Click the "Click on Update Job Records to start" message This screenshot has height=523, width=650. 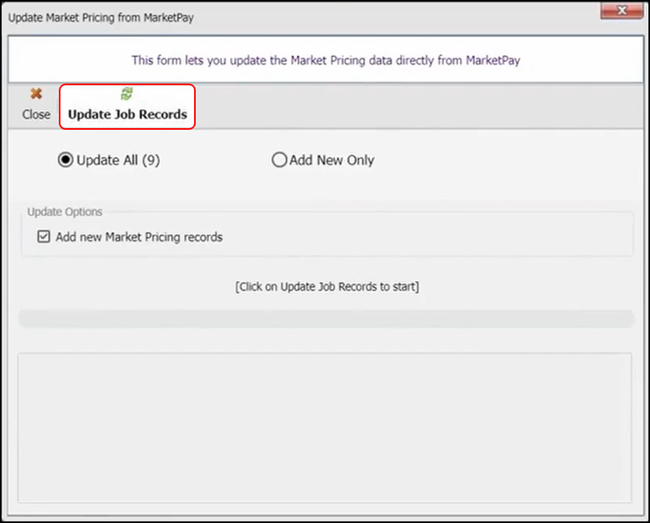pos(326,287)
